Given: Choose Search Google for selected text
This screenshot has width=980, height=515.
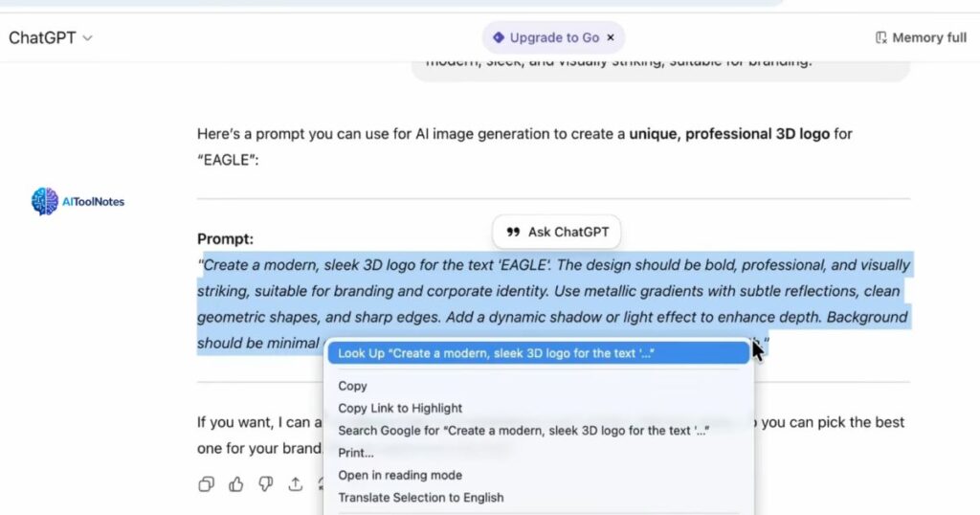Looking at the screenshot, I should (523, 431).
